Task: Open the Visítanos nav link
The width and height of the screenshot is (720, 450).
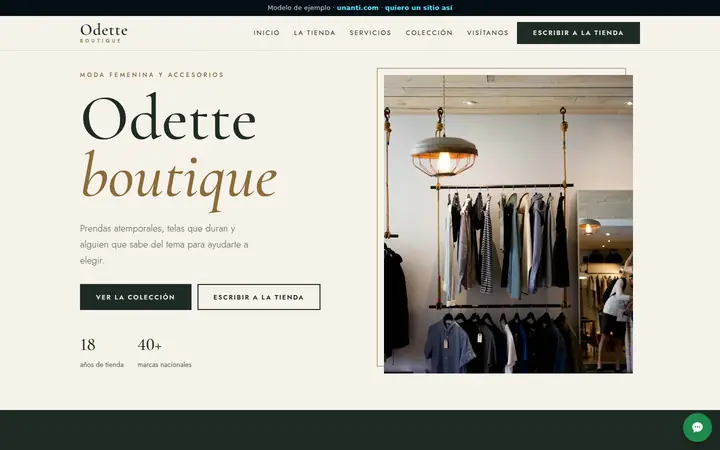Action: coord(487,33)
